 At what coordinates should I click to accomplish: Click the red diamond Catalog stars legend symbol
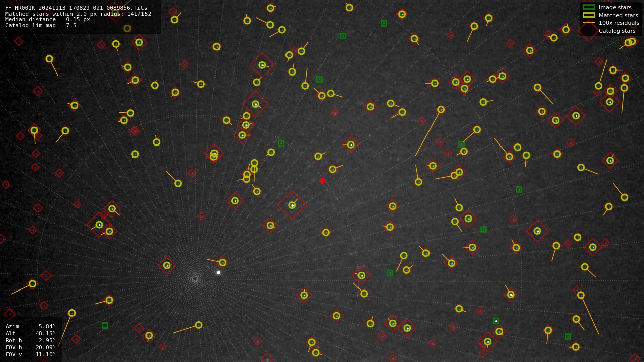589,31
